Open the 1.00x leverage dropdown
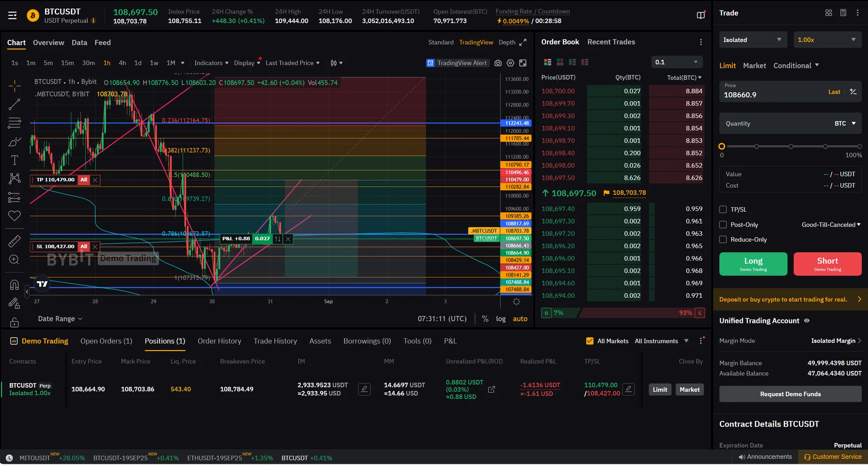Viewport: 868px width, 465px height. click(x=827, y=40)
